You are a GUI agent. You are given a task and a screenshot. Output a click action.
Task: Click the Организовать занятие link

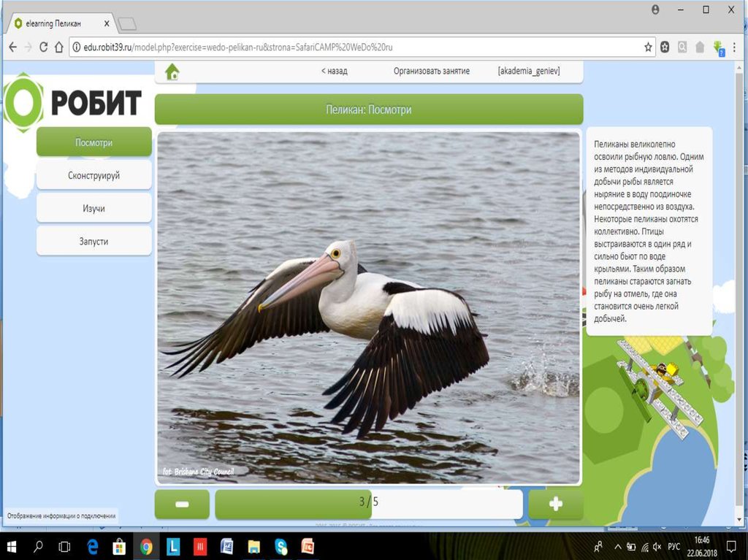tap(431, 72)
